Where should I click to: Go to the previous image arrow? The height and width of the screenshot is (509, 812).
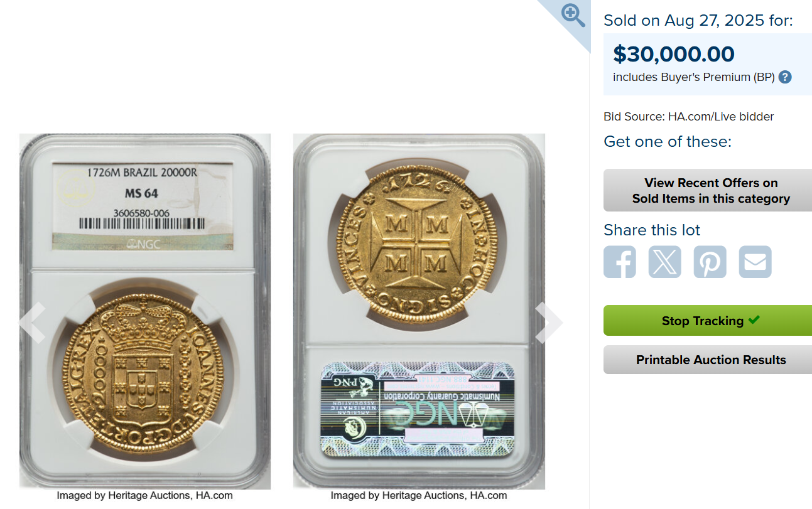coord(32,322)
